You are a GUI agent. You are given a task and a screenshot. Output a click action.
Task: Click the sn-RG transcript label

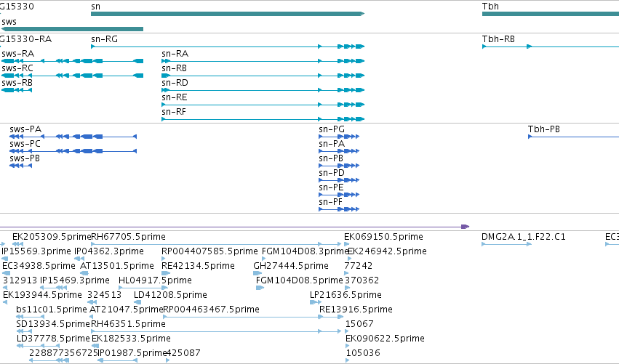coord(104,39)
